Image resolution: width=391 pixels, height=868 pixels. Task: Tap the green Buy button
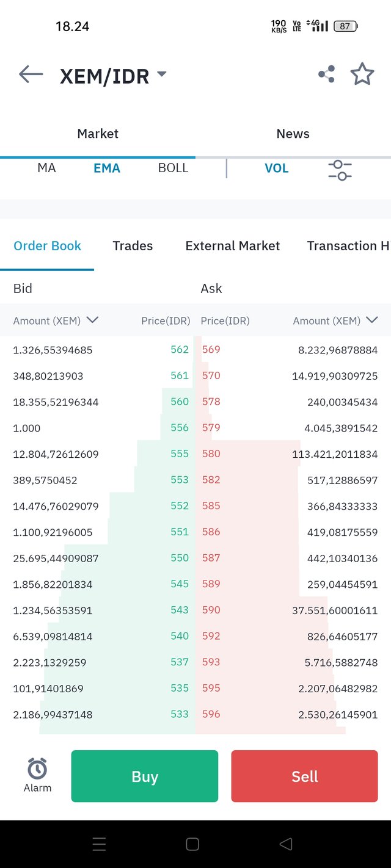(145, 776)
